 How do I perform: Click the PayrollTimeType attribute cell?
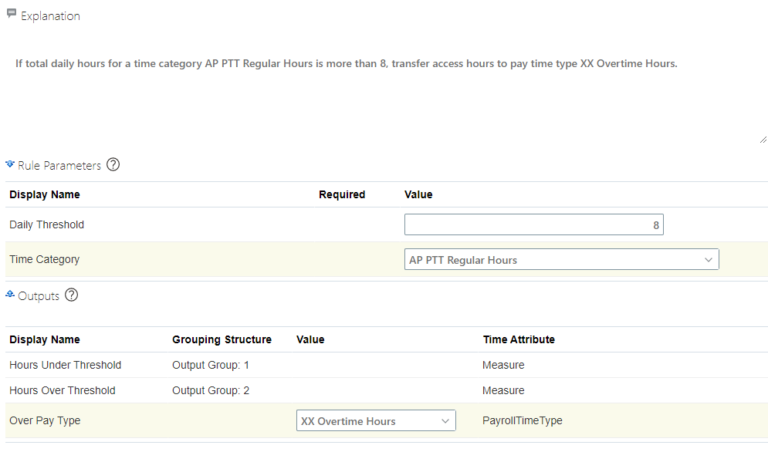(522, 421)
